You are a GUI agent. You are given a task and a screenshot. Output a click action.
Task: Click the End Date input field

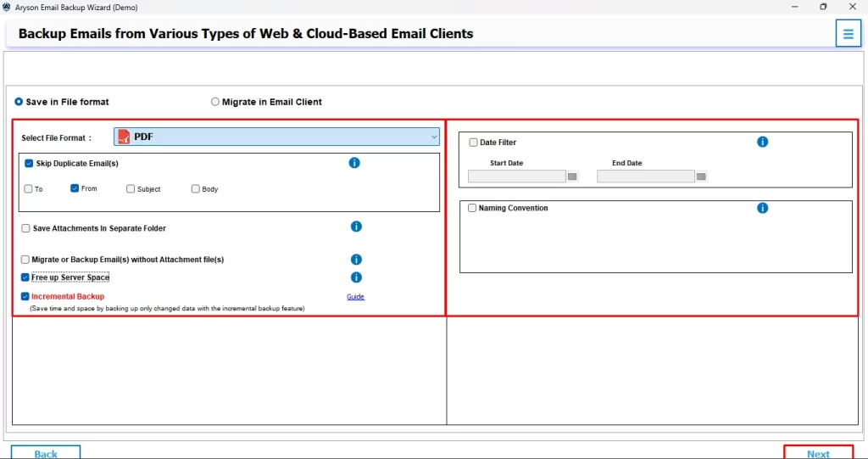point(646,176)
